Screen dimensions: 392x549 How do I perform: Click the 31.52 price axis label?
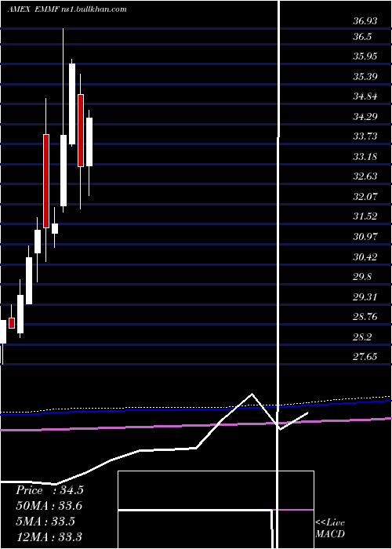pyautogui.click(x=365, y=216)
